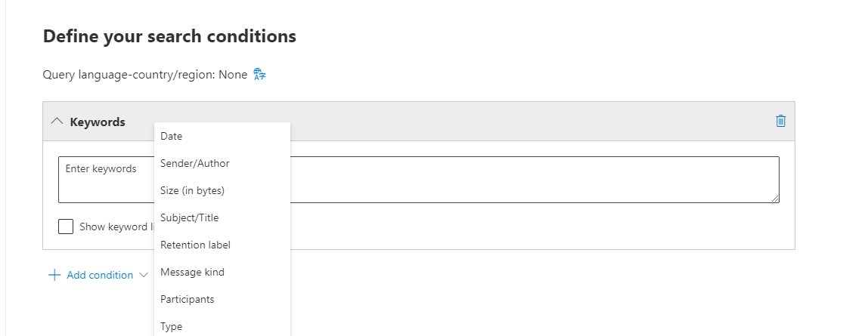Select the Type condition option
Image resolution: width=868 pixels, height=336 pixels.
click(x=172, y=326)
